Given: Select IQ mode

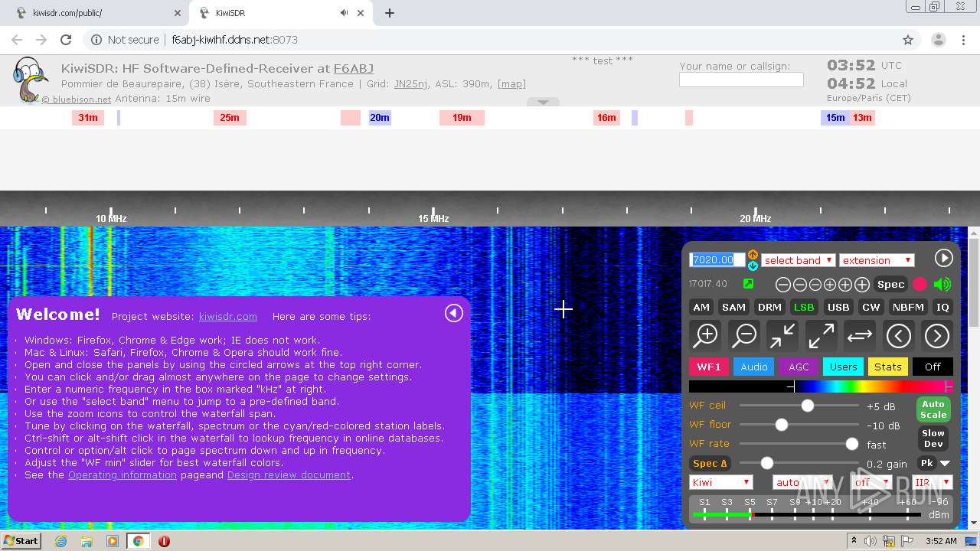Looking at the screenshot, I should point(942,307).
